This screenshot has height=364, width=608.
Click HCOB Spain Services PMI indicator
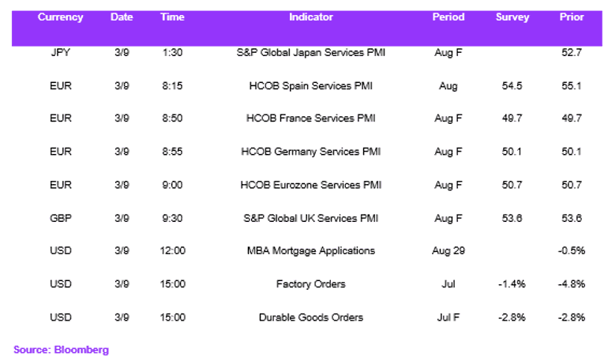click(x=310, y=85)
